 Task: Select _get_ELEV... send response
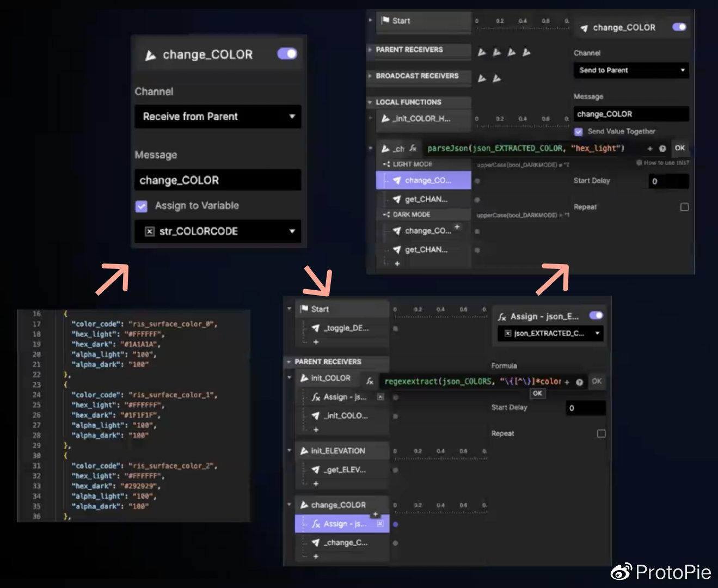pyautogui.click(x=342, y=469)
